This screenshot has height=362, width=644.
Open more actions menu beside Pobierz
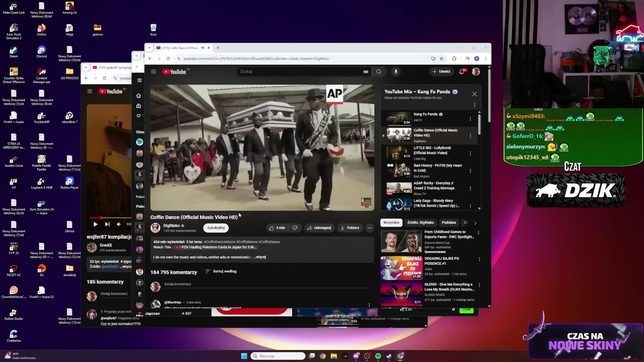tap(370, 228)
